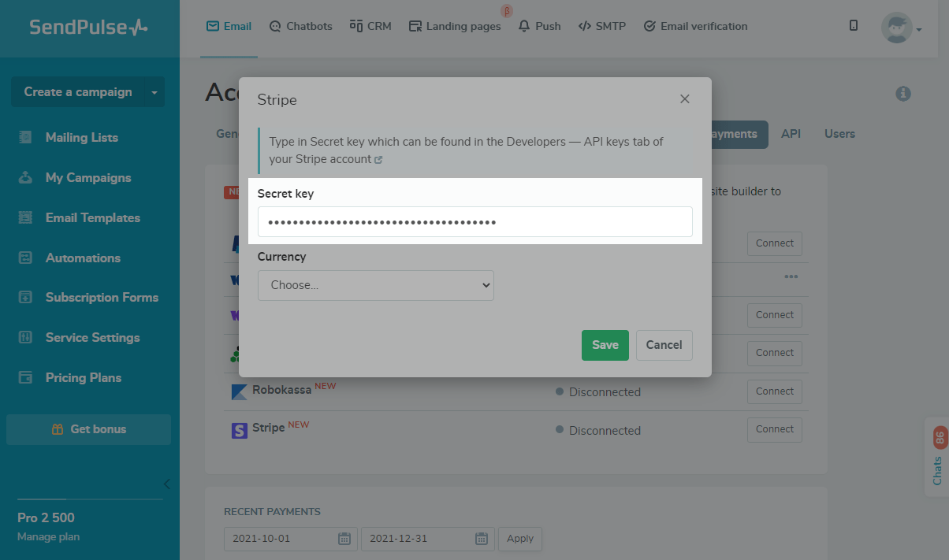This screenshot has width=949, height=560.
Task: Open external Stripe account link icon
Action: tap(378, 160)
